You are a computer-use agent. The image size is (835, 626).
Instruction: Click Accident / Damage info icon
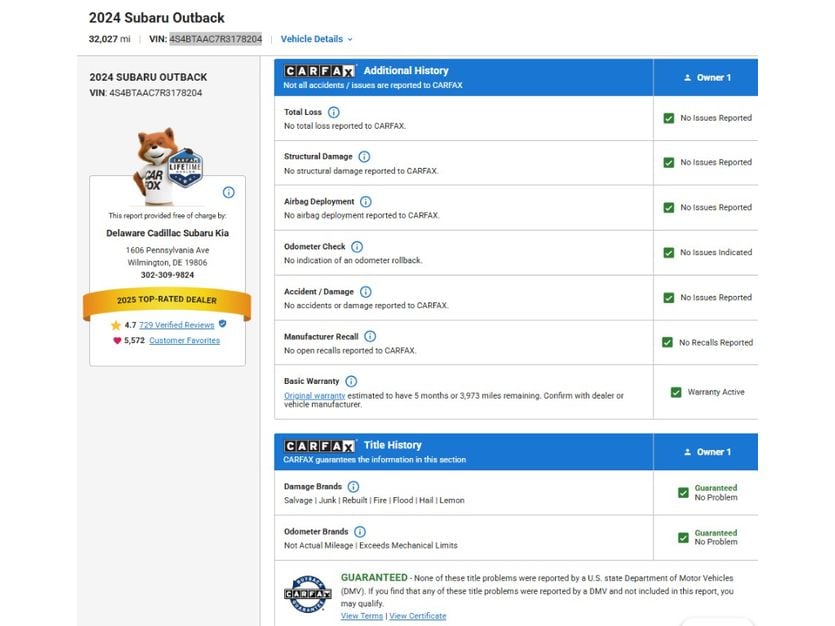tap(366, 292)
